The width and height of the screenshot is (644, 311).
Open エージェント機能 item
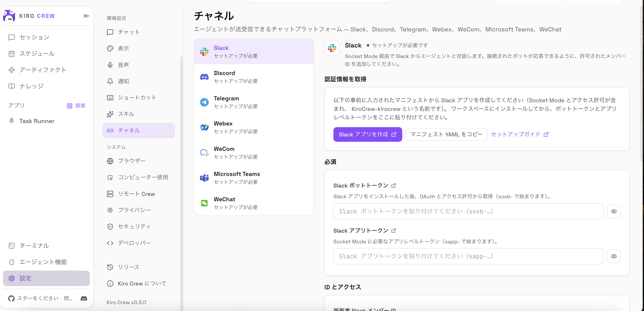(46, 262)
